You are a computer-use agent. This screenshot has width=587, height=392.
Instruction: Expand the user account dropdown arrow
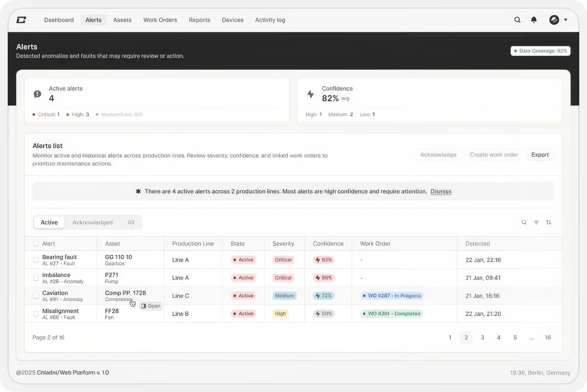pyautogui.click(x=566, y=20)
